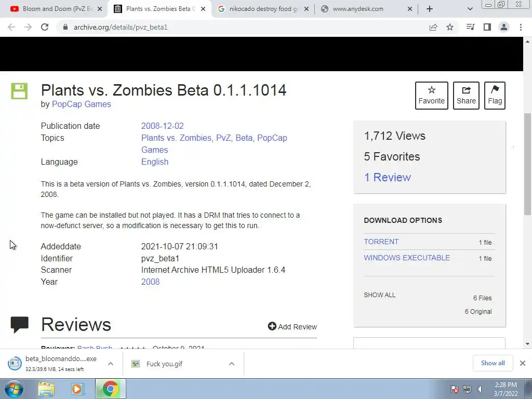Screen dimensions: 532x399
Task: Open Windows Media Player from the taskbar
Action: point(77,389)
